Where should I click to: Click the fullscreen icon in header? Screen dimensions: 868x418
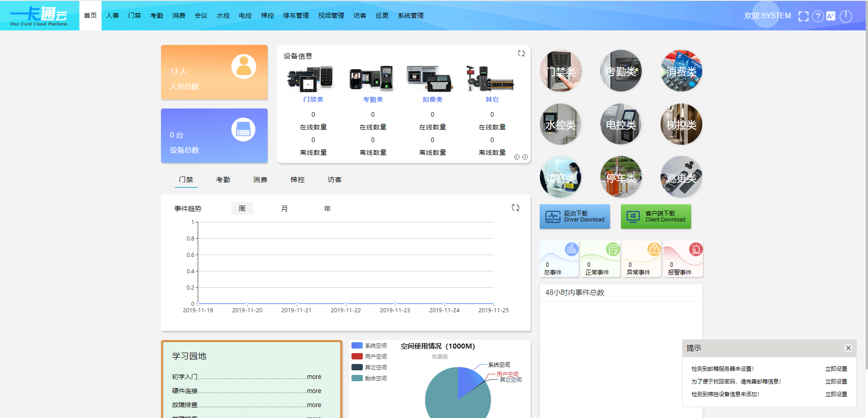point(803,16)
